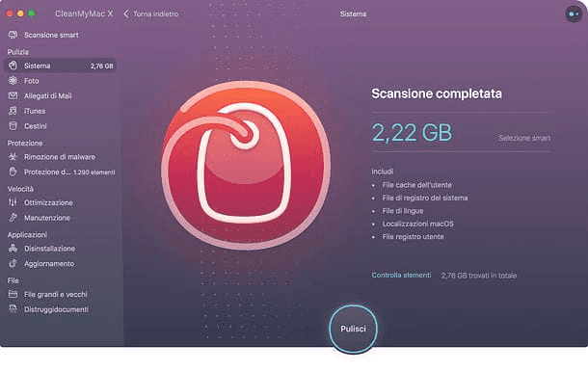Click the Velocità section header
Image resolution: width=588 pixels, height=371 pixels.
pyautogui.click(x=20, y=189)
